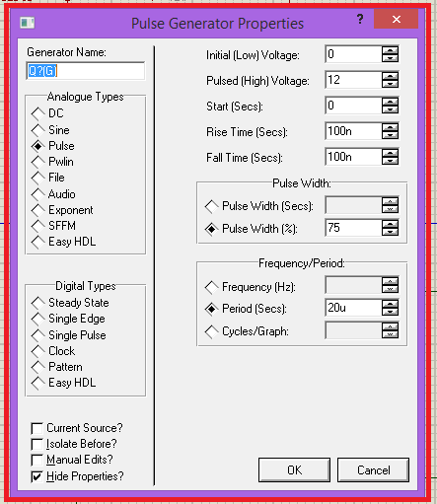The image size is (437, 504).
Task: Increase Rise Time using spinner up arrow
Action: (390, 127)
